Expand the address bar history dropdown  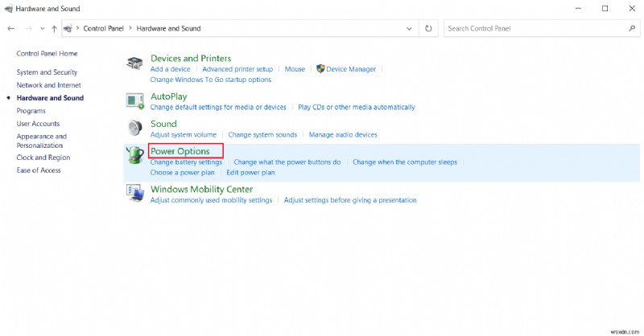(409, 29)
